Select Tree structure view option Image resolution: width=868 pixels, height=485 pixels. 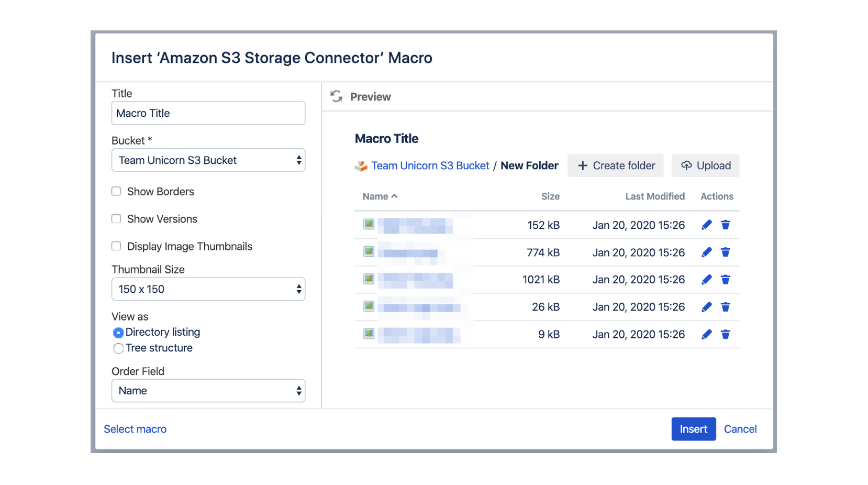pyautogui.click(x=118, y=348)
